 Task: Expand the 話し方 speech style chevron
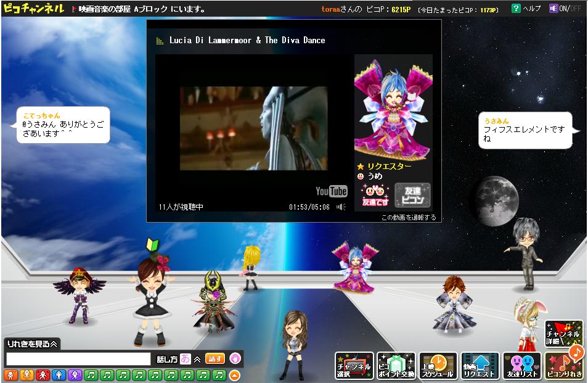click(x=197, y=359)
